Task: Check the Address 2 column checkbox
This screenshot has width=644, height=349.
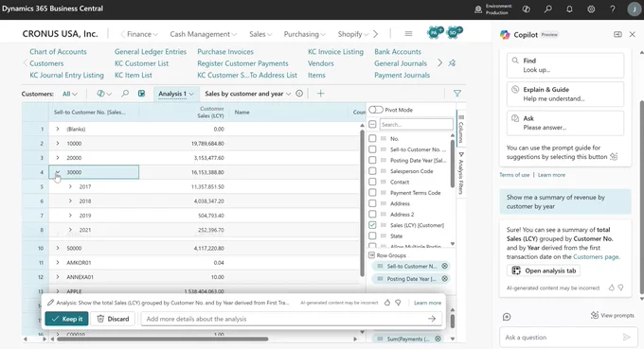Action: coord(372,214)
